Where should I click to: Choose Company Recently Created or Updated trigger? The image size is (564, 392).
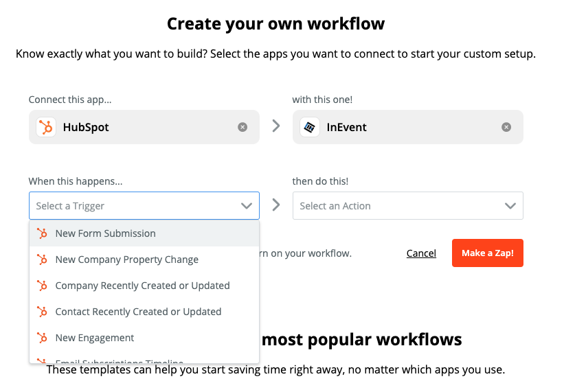[x=144, y=286]
